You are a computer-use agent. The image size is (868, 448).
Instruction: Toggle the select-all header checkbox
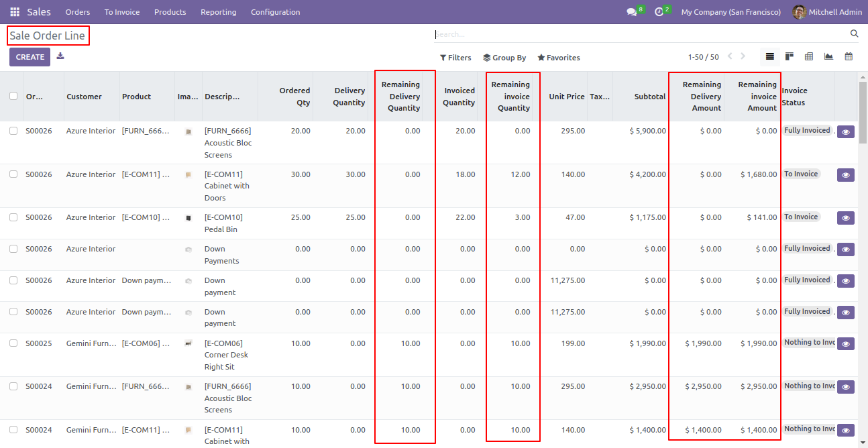(x=13, y=97)
